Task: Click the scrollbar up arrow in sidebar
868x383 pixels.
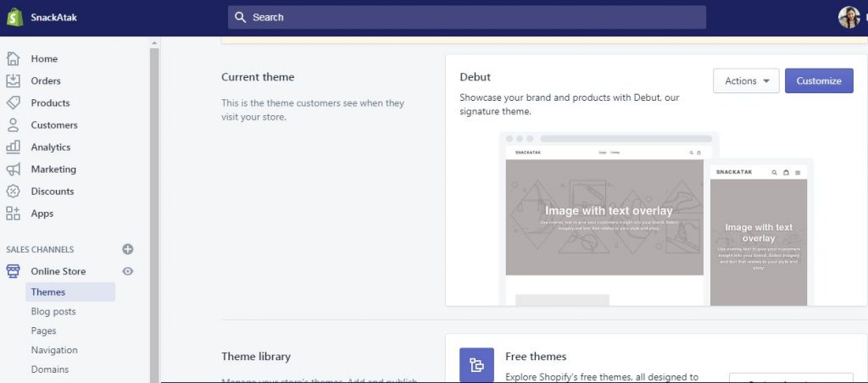Action: point(154,42)
